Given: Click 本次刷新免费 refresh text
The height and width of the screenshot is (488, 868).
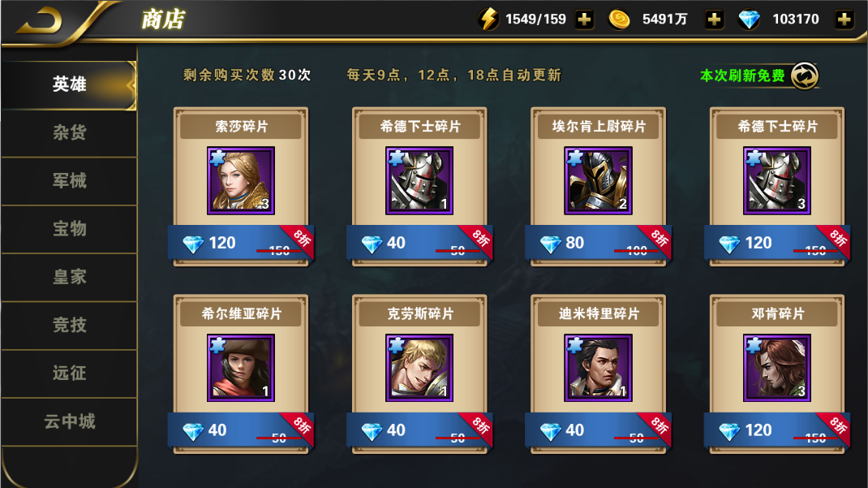Looking at the screenshot, I should click(x=741, y=76).
